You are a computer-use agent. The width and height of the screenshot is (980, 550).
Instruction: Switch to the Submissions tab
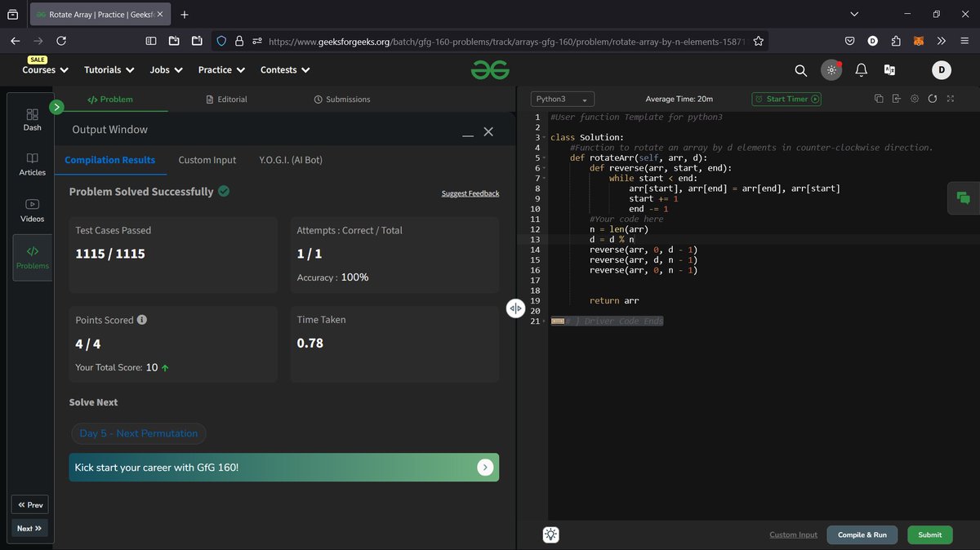click(x=342, y=100)
